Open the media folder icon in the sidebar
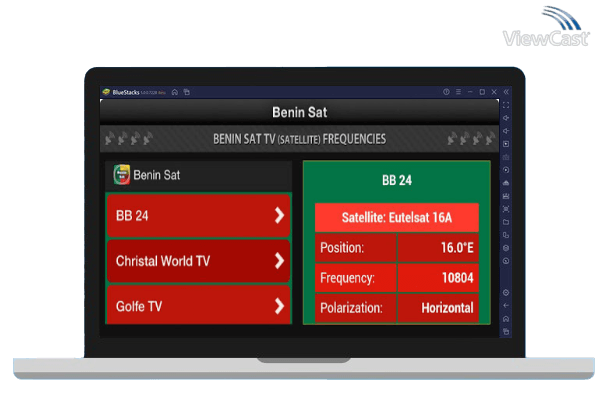Image resolution: width=602 pixels, height=414 pixels. pos(506,222)
